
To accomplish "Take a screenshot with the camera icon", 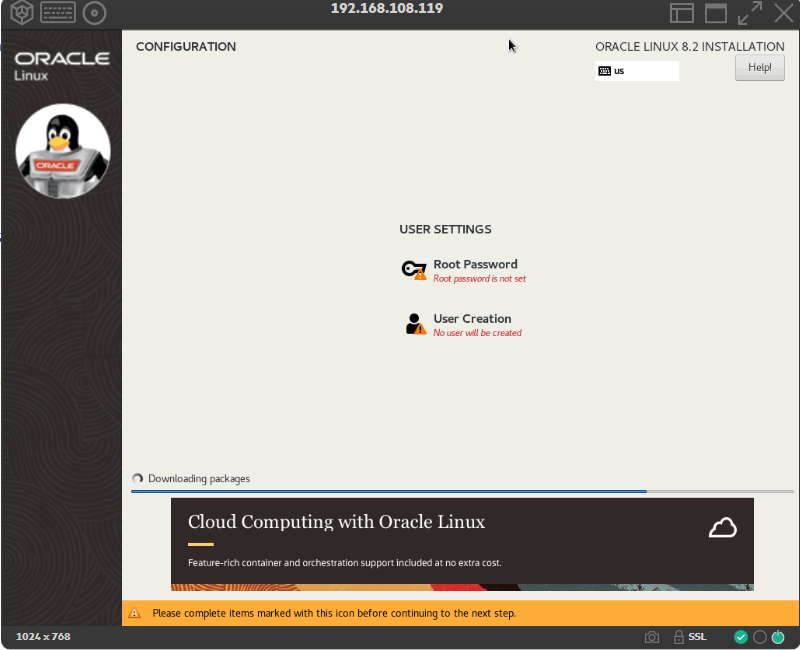I will point(652,637).
